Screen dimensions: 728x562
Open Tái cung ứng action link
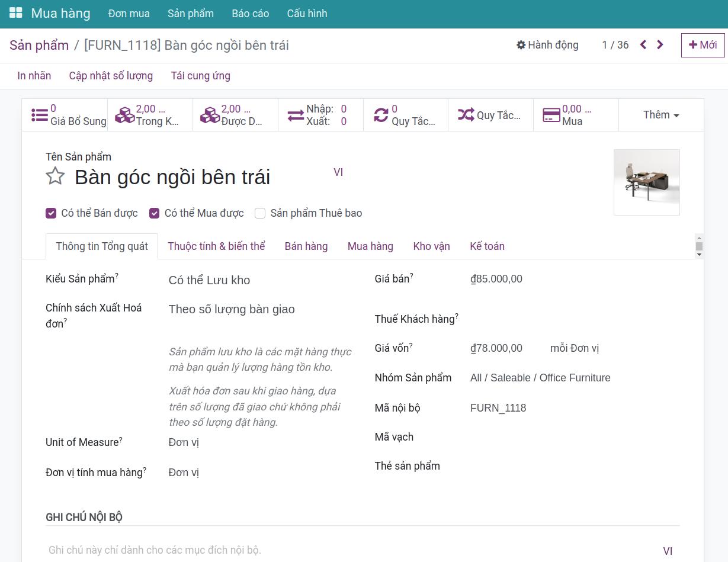(200, 75)
